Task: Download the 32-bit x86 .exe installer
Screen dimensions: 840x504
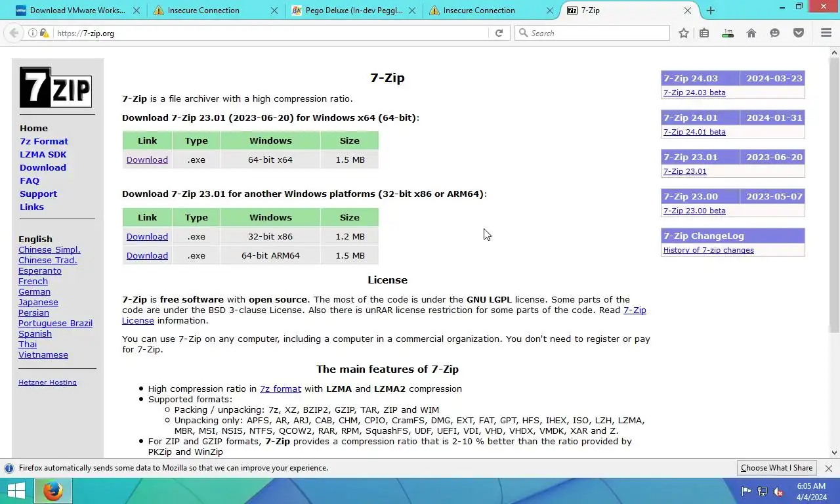Action: point(147,236)
